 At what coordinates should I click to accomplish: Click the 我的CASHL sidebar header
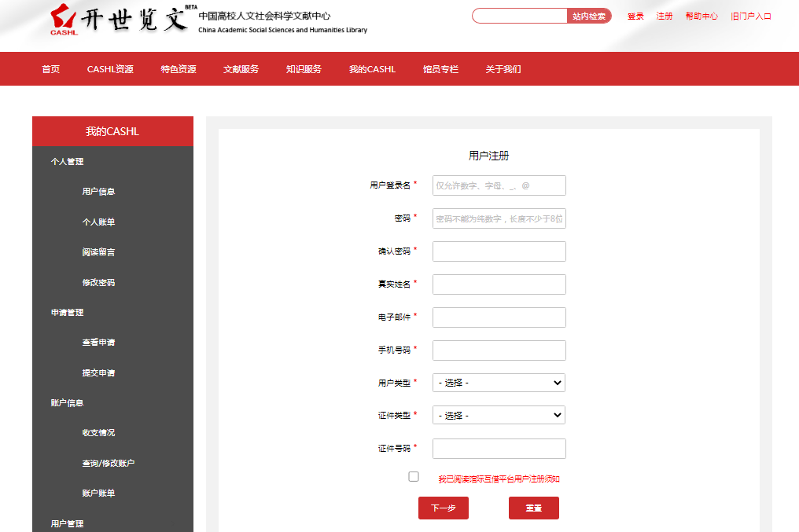112,131
